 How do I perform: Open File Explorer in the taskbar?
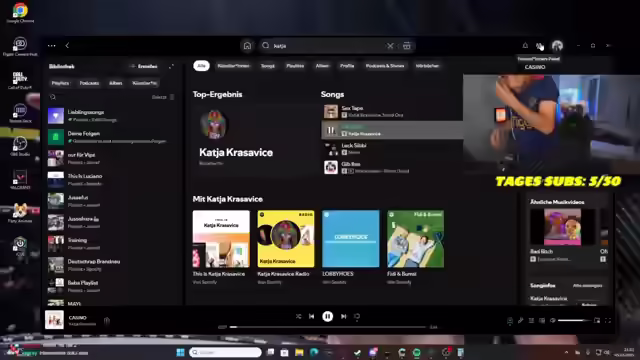[x=299, y=352]
